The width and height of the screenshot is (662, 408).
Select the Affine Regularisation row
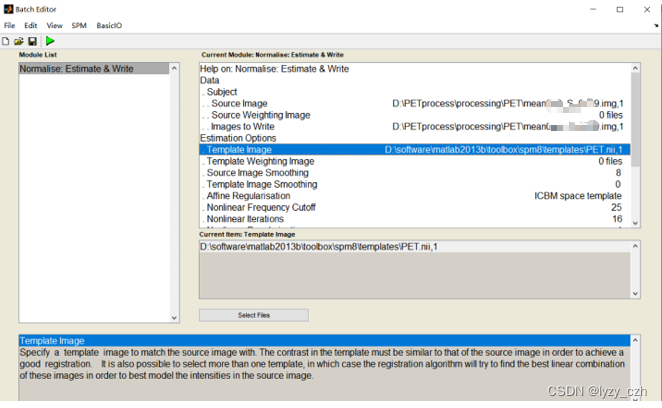tap(415, 196)
